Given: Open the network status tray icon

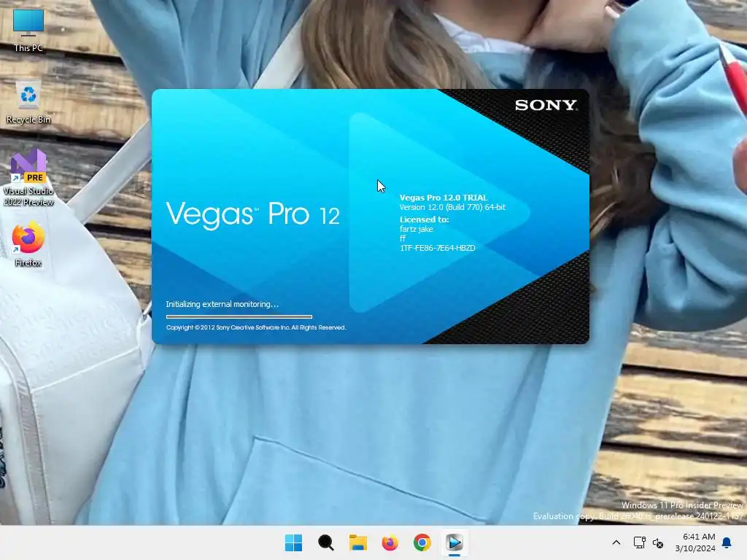Looking at the screenshot, I should (639, 542).
